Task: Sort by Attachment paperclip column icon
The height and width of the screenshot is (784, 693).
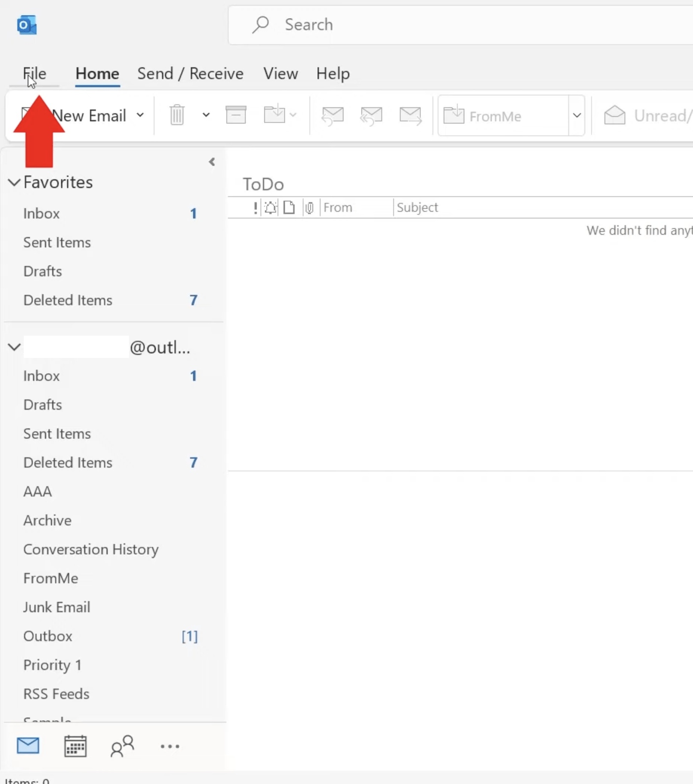Action: [309, 208]
